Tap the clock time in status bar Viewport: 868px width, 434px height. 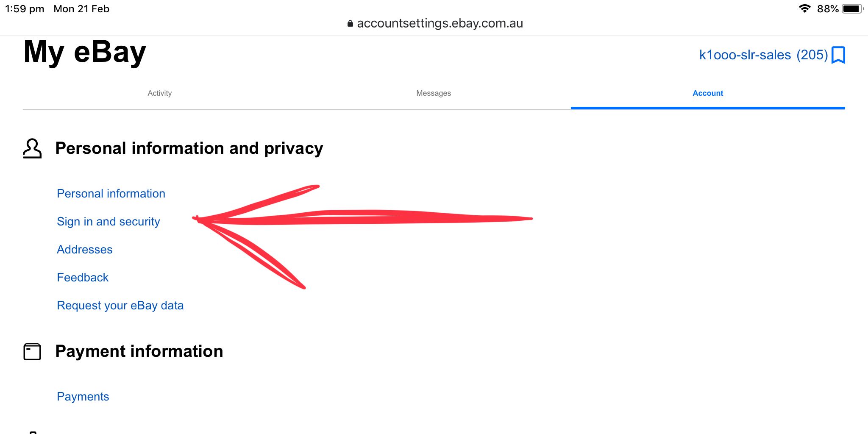click(25, 9)
